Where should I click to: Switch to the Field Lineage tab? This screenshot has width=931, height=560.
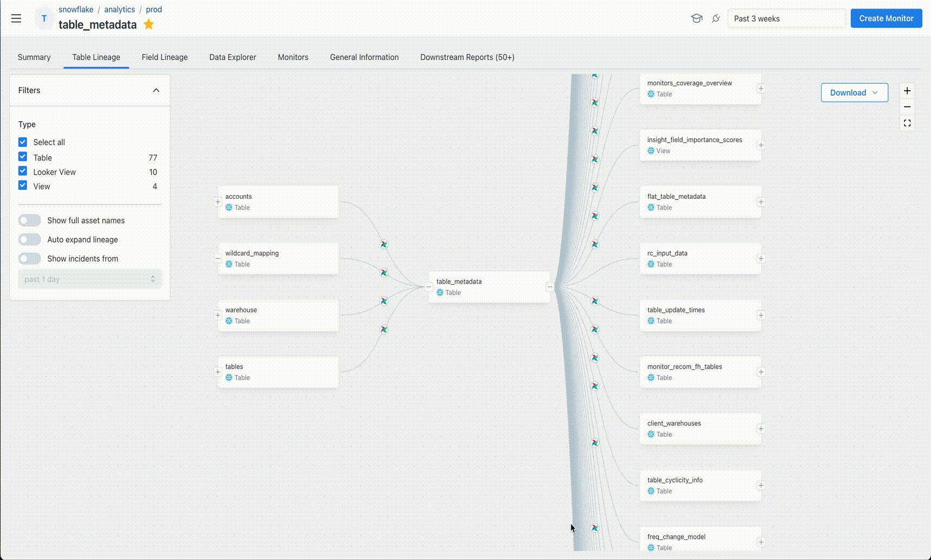click(165, 57)
